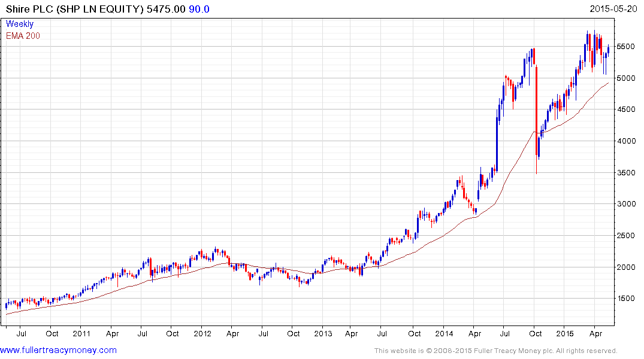Click the 2012 year label on time axis
Image resolution: width=644 pixels, height=359 pixels.
click(x=202, y=333)
